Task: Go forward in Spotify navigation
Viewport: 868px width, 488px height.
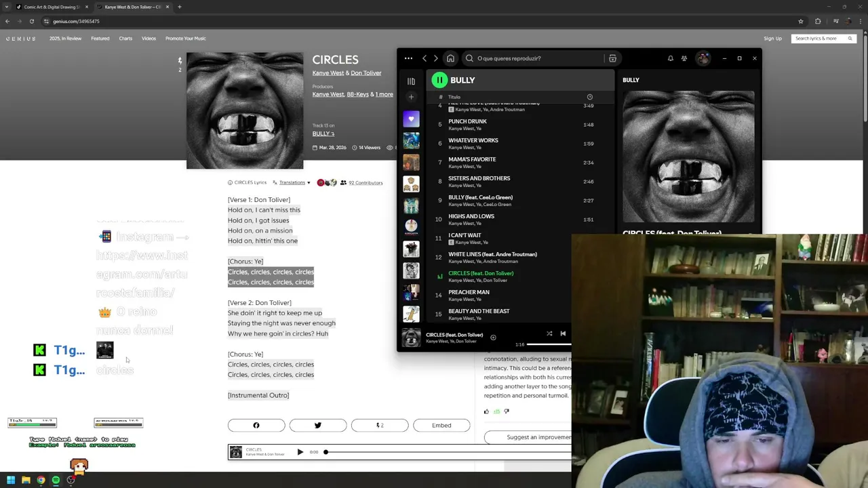Action: [x=436, y=58]
